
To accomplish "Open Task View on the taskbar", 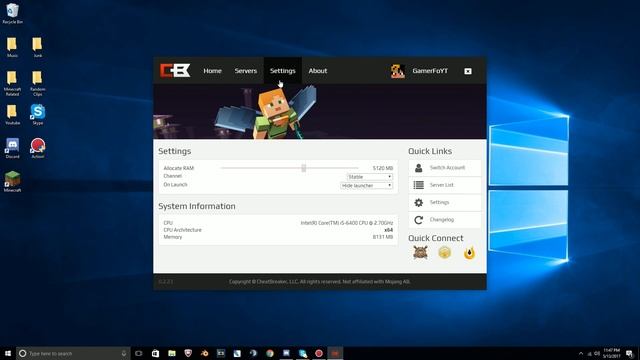I will coord(139,353).
